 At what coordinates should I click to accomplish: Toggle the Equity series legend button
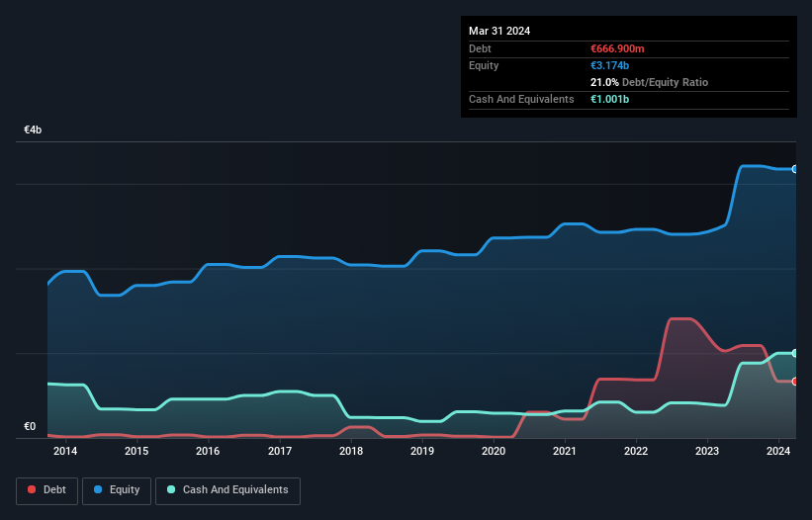(x=117, y=490)
